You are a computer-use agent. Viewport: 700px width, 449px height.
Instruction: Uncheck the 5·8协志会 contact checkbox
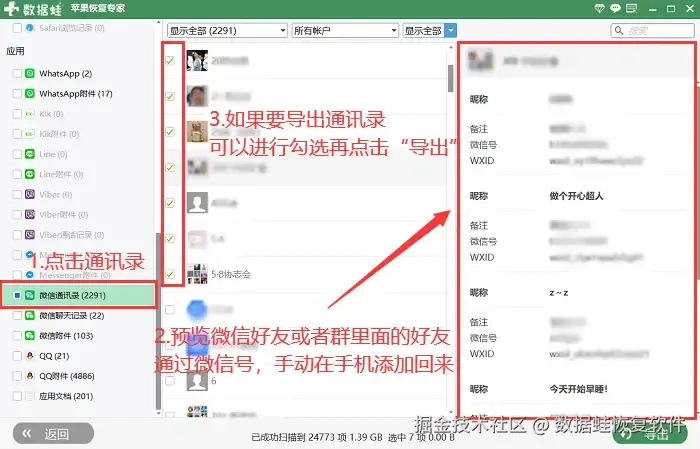coord(170,274)
